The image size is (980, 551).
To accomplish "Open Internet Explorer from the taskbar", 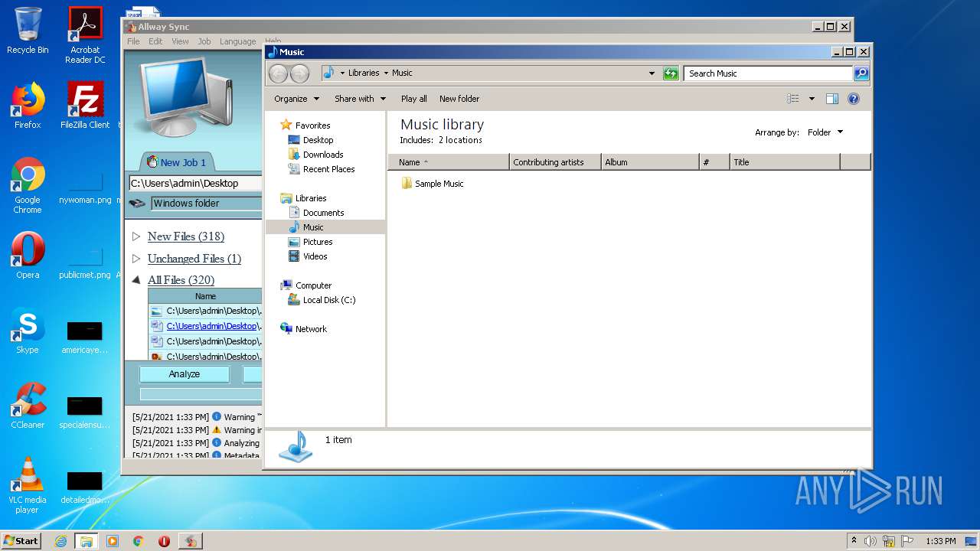I will (60, 541).
